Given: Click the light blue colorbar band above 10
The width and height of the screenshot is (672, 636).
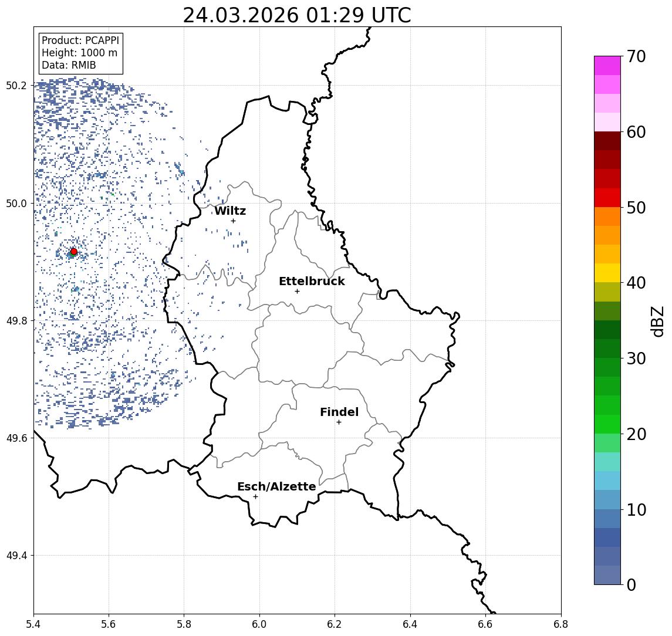Looking at the screenshot, I should 607,499.
